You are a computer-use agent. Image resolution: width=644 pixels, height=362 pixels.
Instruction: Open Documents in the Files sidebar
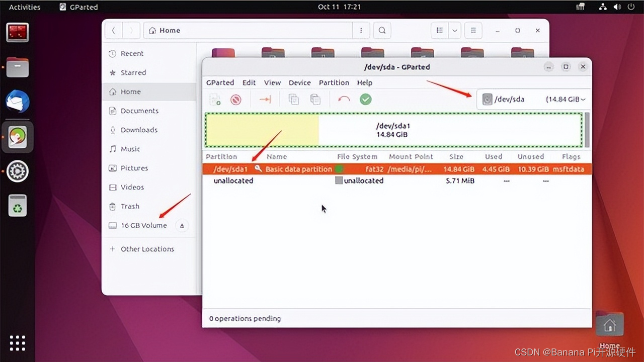[149, 111]
